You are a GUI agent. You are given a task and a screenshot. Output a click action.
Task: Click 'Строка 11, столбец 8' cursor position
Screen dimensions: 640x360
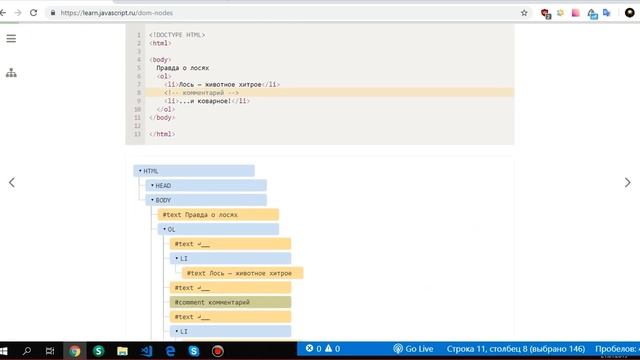coord(516,349)
